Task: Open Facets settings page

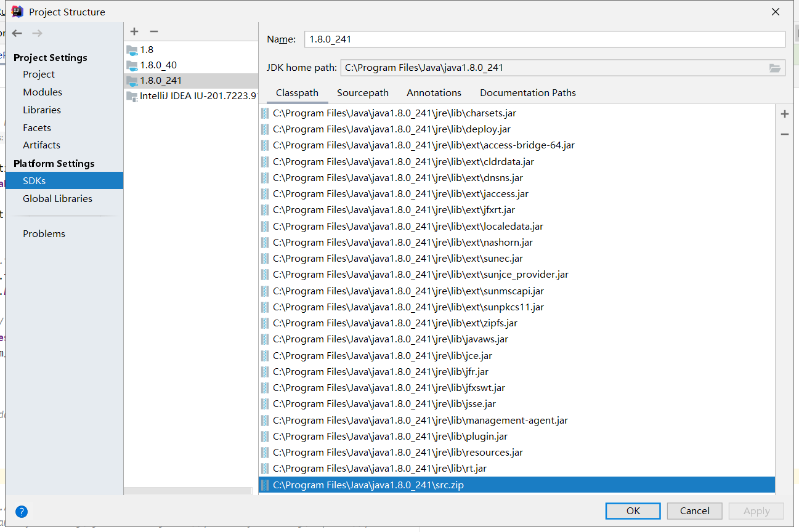Action: (37, 128)
